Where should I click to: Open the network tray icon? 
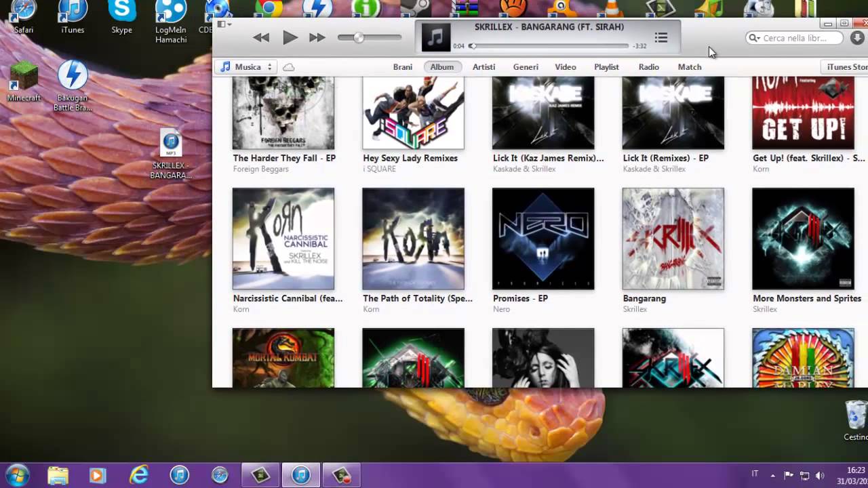coord(804,475)
